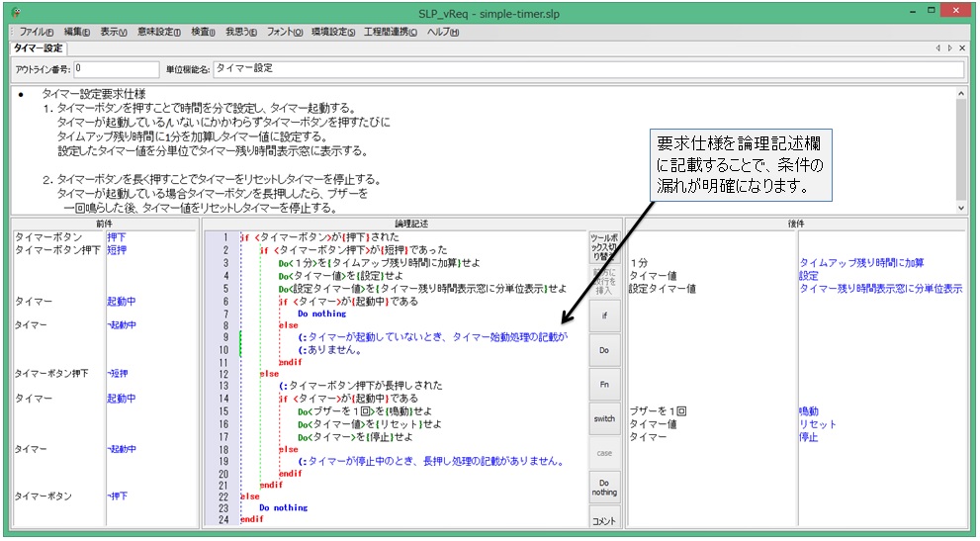This screenshot has width=980, height=541.
Task: Click the 前件 panel header
Action: coord(105,224)
